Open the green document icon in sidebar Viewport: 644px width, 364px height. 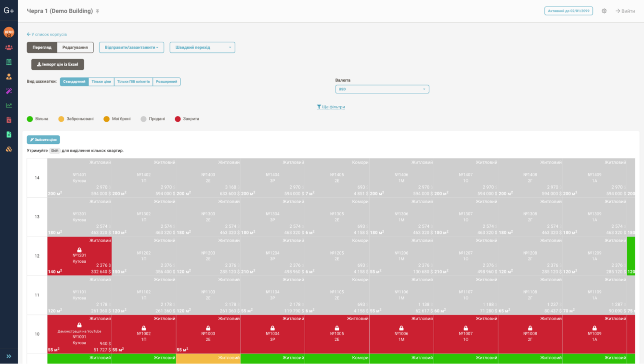click(x=9, y=134)
